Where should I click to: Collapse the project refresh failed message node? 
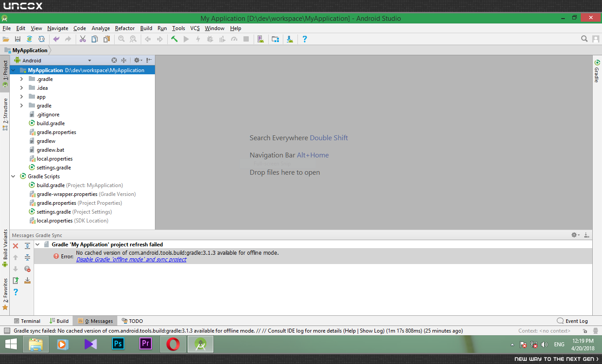(38, 245)
